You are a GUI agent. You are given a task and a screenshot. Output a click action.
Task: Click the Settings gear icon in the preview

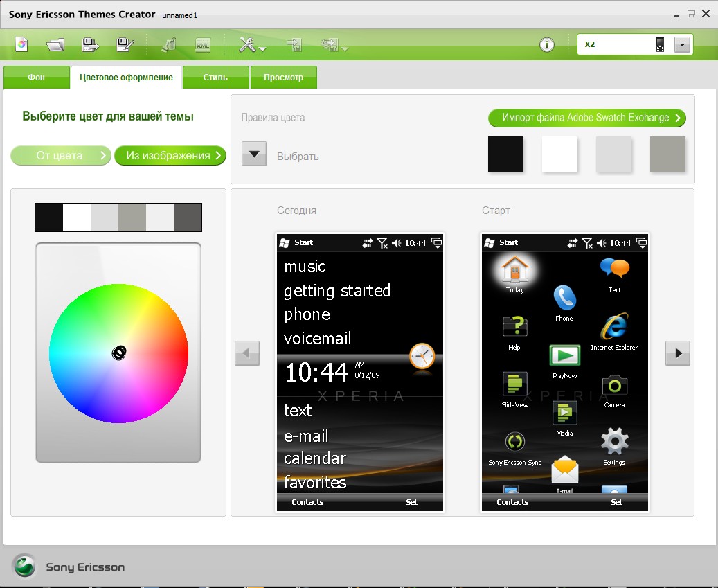tap(615, 441)
